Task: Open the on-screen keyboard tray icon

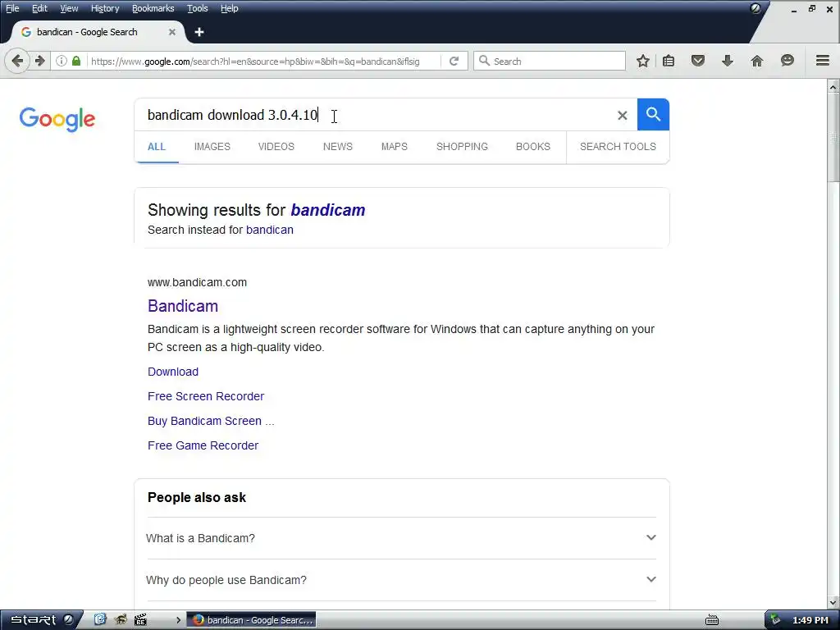Action: (712, 620)
